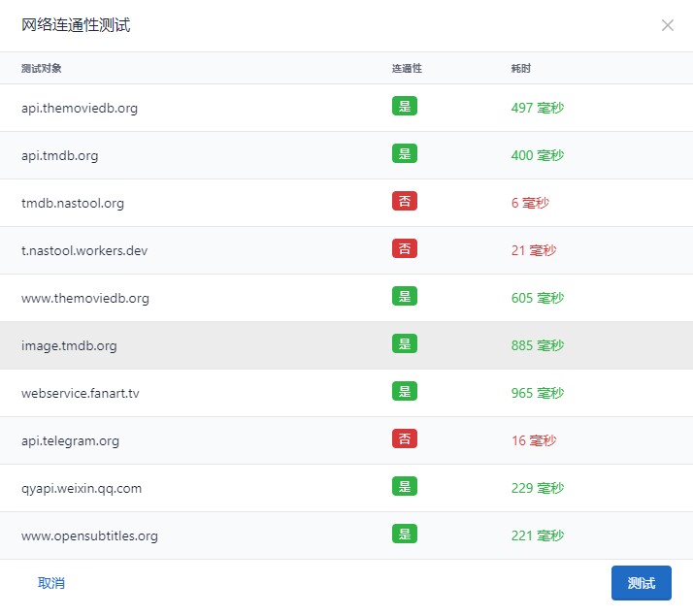This screenshot has height=616, width=693.
Task: Click the green 是 badge for api.themoviedb.org
Action: pyautogui.click(x=405, y=106)
